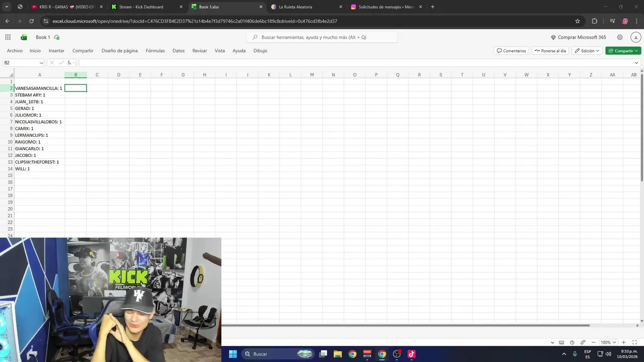644x362 pixels.
Task: Bookmark this page with star icon
Action: [x=578, y=21]
